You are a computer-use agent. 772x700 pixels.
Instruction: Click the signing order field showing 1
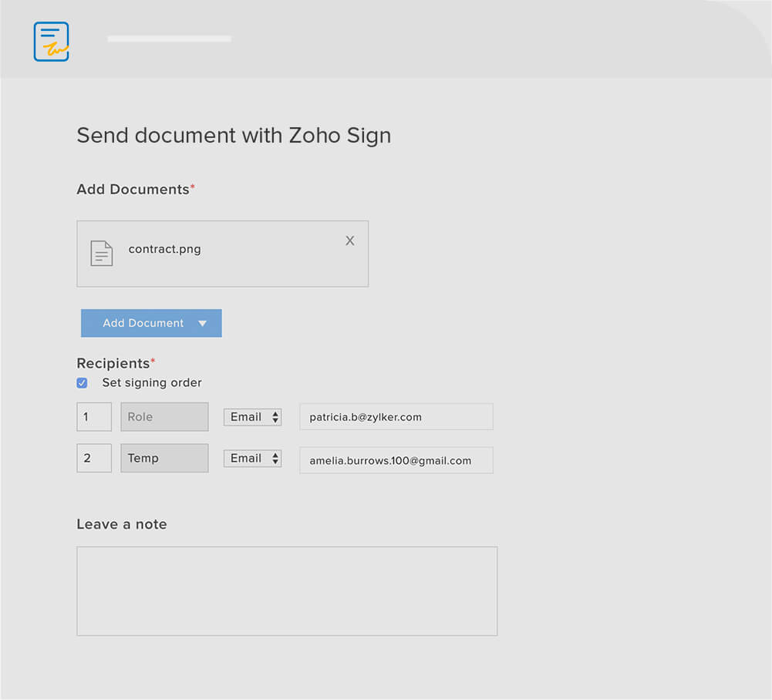coord(94,416)
